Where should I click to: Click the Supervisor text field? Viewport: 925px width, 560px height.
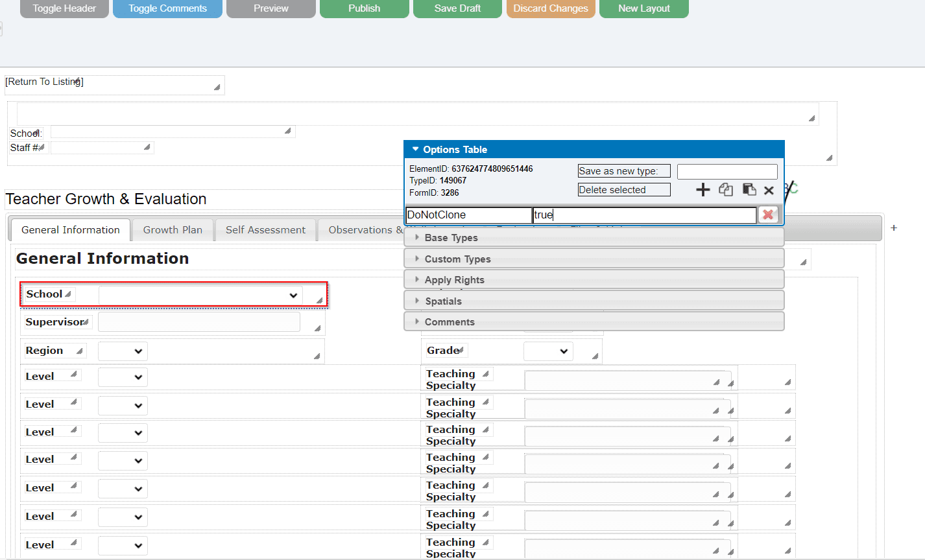[x=199, y=323]
